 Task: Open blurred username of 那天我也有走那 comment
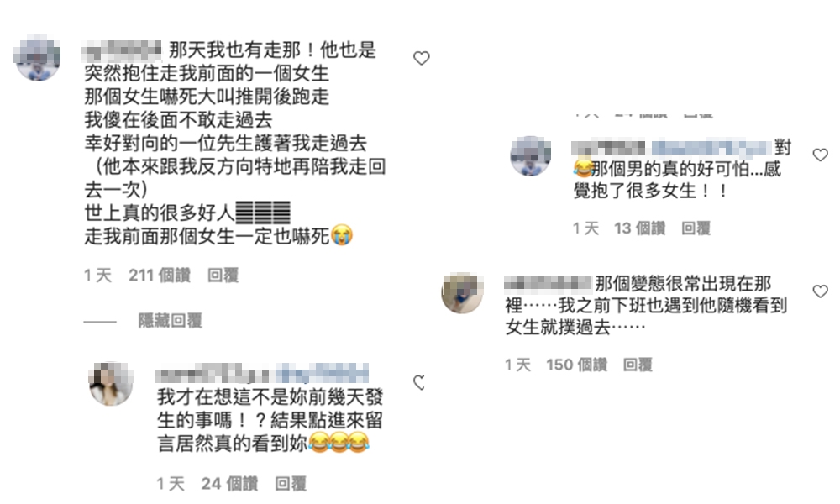coord(122,50)
